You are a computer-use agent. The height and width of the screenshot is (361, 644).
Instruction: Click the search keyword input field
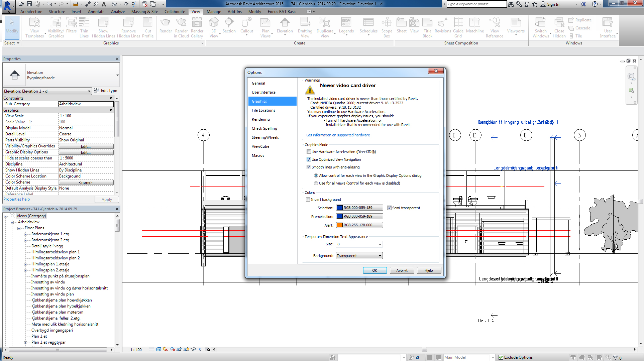tap(476, 4)
